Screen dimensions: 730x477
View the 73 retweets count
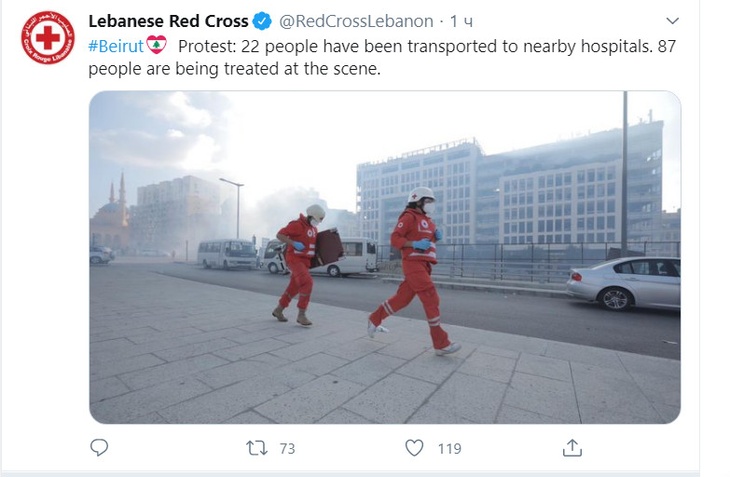tap(287, 449)
